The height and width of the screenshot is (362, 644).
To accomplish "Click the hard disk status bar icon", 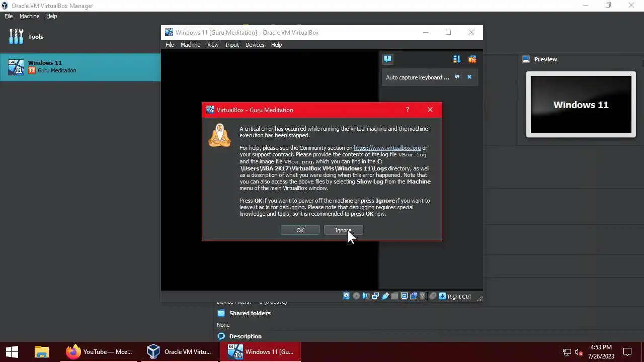I will tap(346, 296).
